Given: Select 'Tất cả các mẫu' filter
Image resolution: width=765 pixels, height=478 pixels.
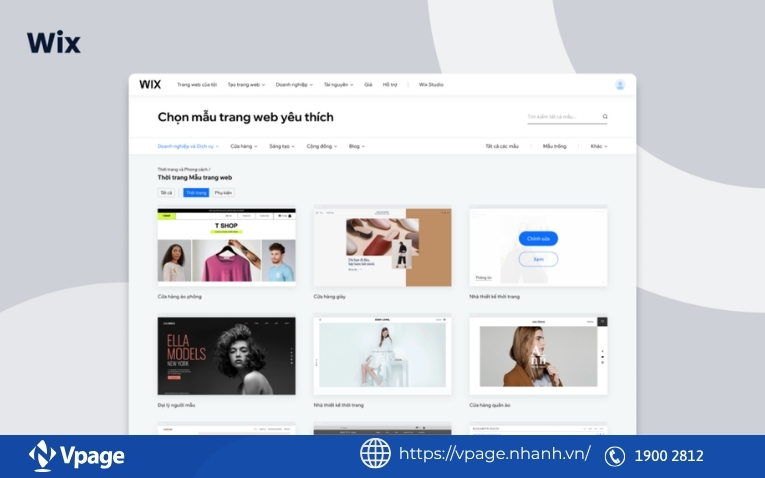Looking at the screenshot, I should pyautogui.click(x=502, y=146).
